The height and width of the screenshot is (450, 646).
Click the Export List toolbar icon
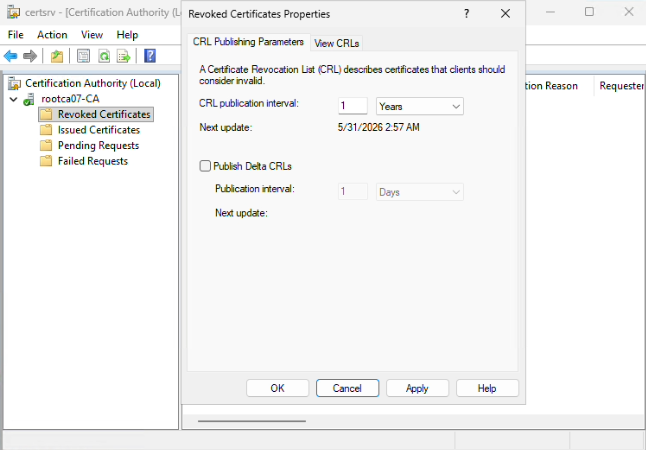[124, 56]
